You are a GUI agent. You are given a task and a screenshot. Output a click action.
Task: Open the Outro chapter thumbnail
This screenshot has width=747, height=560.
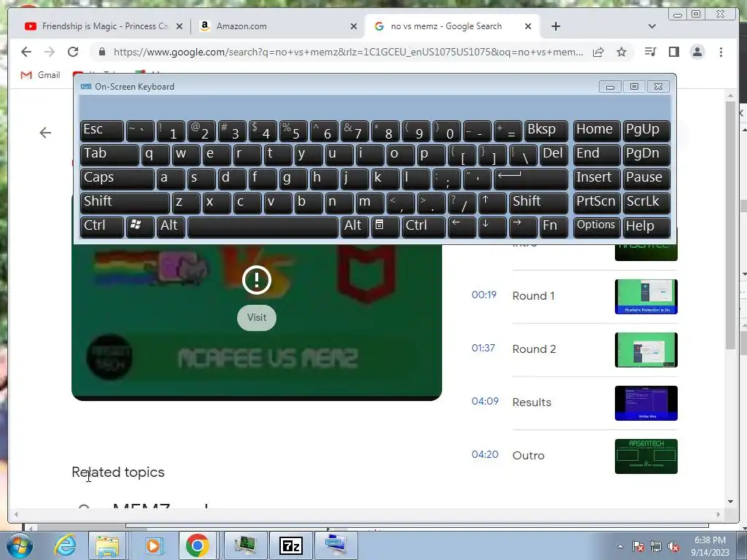(x=646, y=456)
